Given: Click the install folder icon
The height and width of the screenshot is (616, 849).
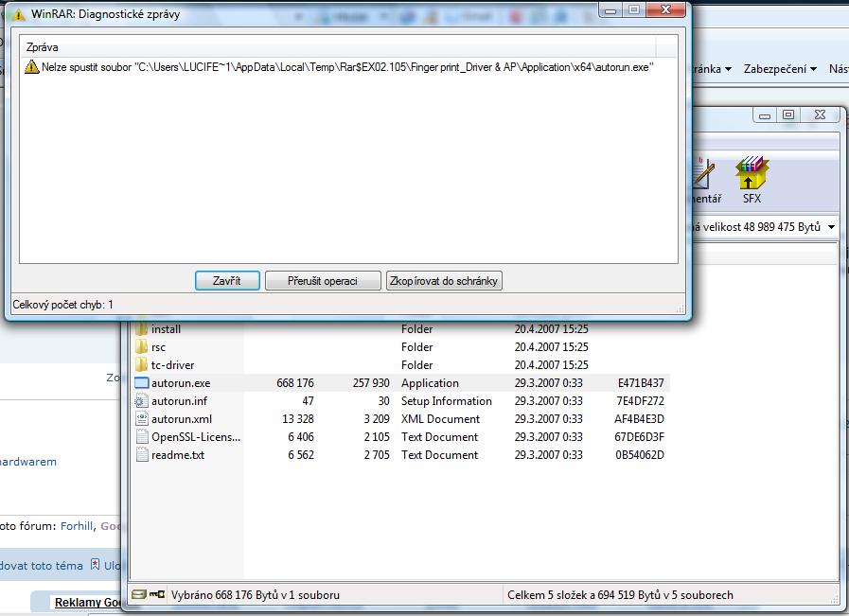Looking at the screenshot, I should click(x=141, y=329).
